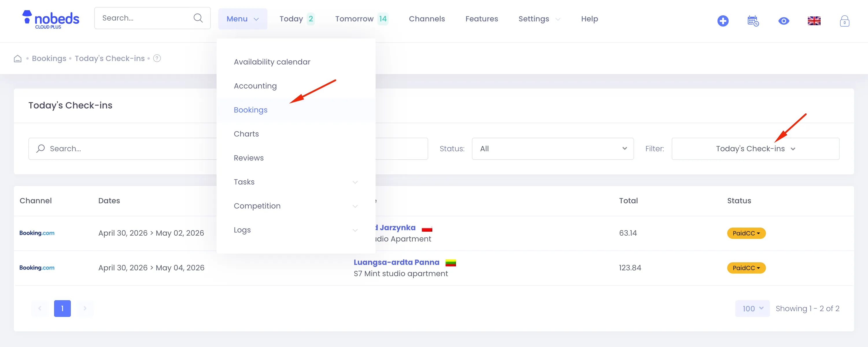Image resolution: width=868 pixels, height=347 pixels.
Task: Open the calendar clock icon
Action: [x=753, y=21]
